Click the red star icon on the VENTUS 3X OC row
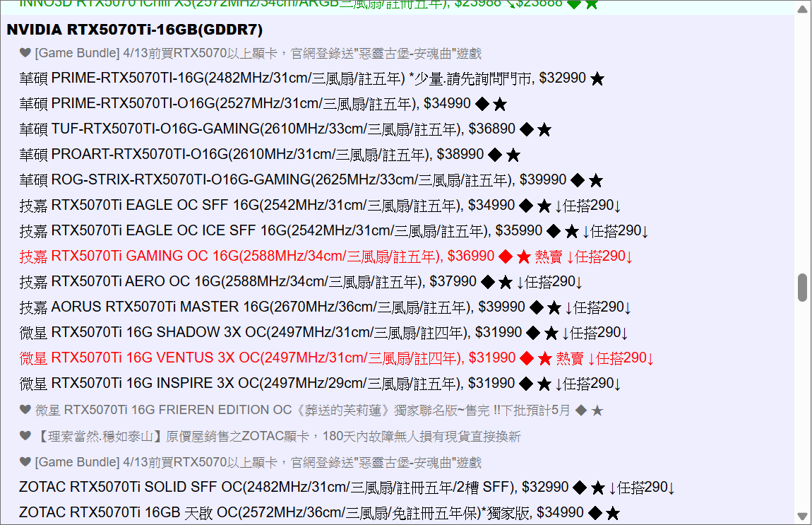This screenshot has width=812, height=525. pyautogui.click(x=545, y=358)
